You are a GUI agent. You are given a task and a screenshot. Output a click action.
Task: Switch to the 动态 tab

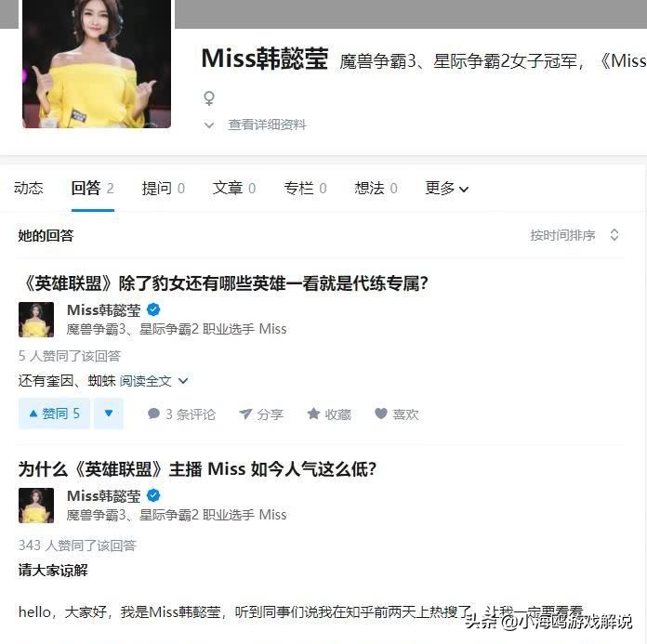(x=29, y=188)
